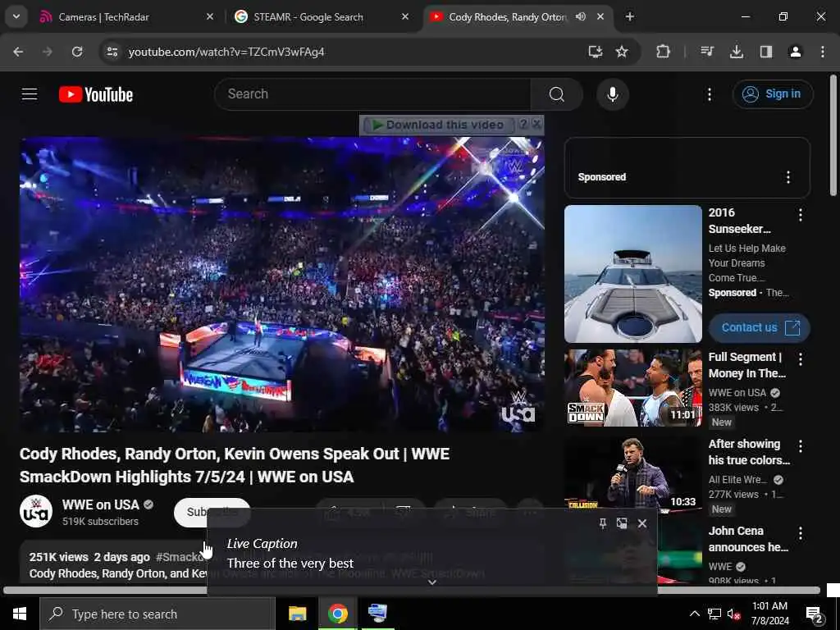
Task: Open options for the Full Segment video
Action: pyautogui.click(x=801, y=359)
